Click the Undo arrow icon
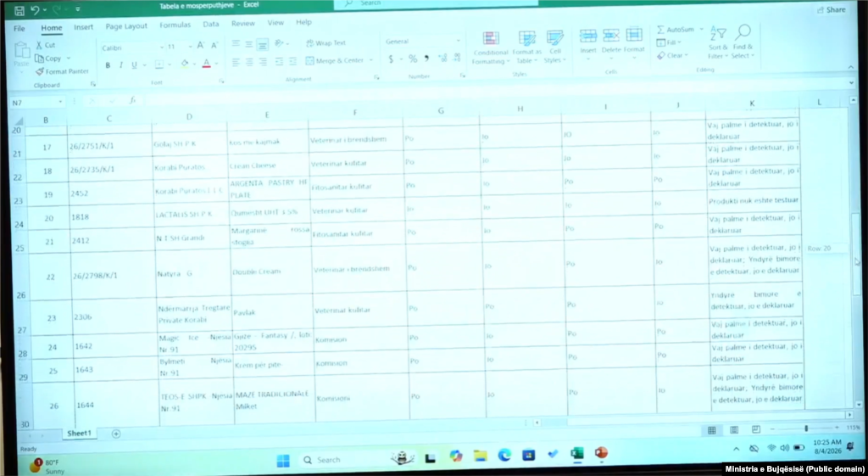 coord(35,10)
